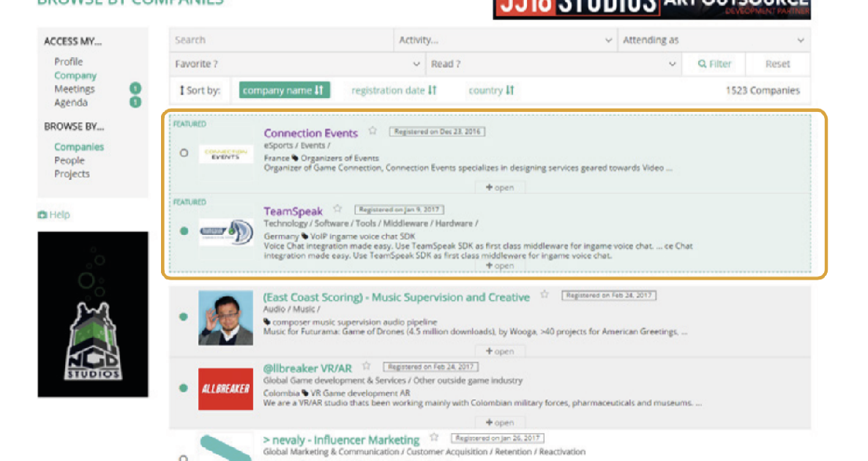The image size is (868, 461).
Task: Select @llbreaker VR/AR status dot
Action: point(184,389)
